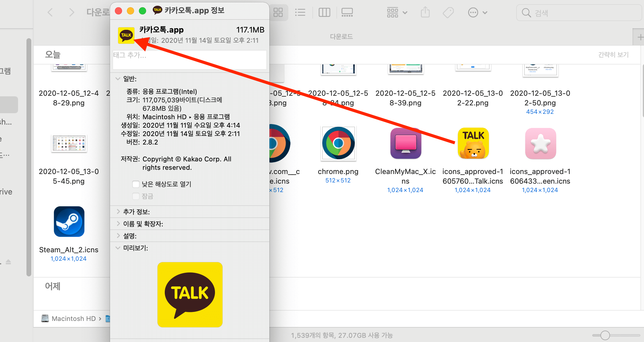Click the 간략히 보기 link

(x=613, y=54)
